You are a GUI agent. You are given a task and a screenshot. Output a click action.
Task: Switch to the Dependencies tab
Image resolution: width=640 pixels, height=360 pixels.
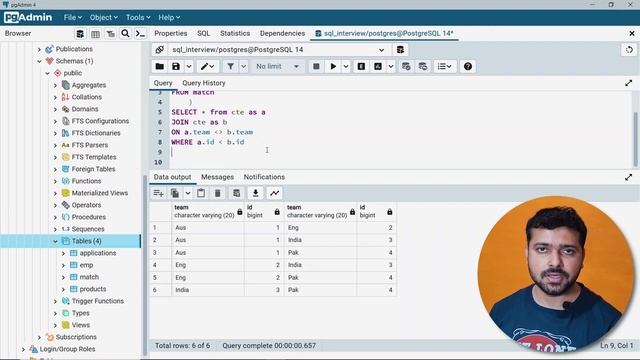click(x=282, y=33)
